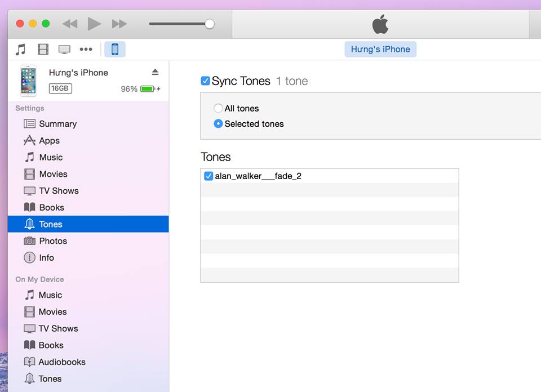The image size is (541, 392).
Task: Select the All tones radio option
Action: (x=218, y=108)
